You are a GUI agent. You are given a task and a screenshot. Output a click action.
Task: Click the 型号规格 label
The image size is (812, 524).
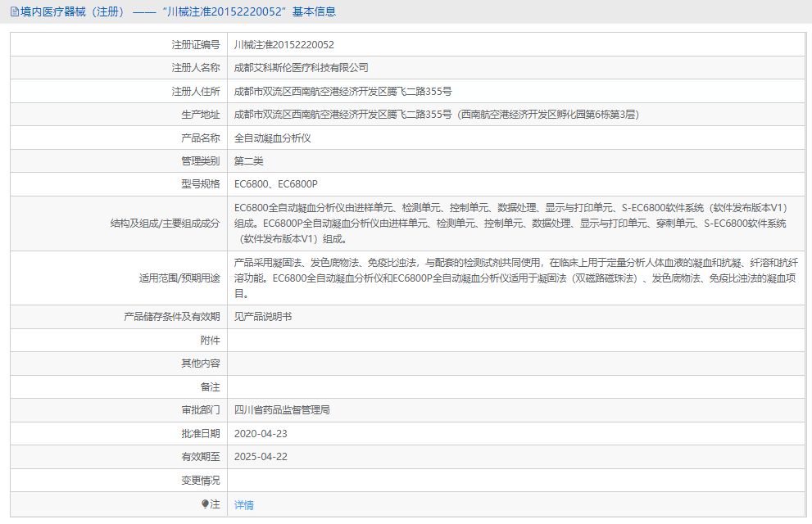[x=201, y=184]
